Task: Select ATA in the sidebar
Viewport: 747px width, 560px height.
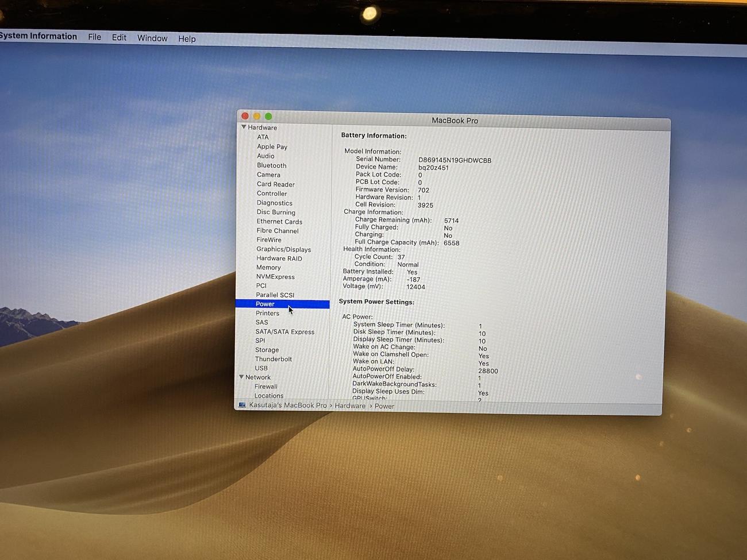Action: point(263,137)
